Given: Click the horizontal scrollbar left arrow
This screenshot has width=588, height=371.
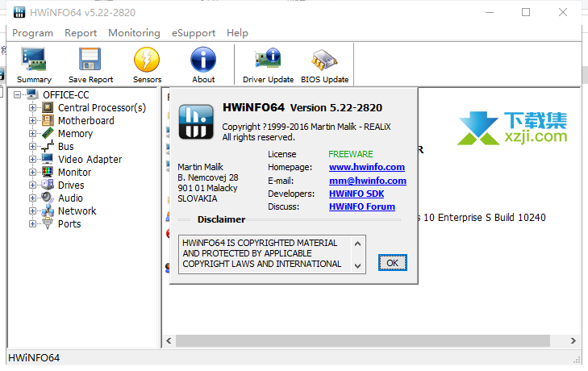Looking at the screenshot, I should (169, 340).
